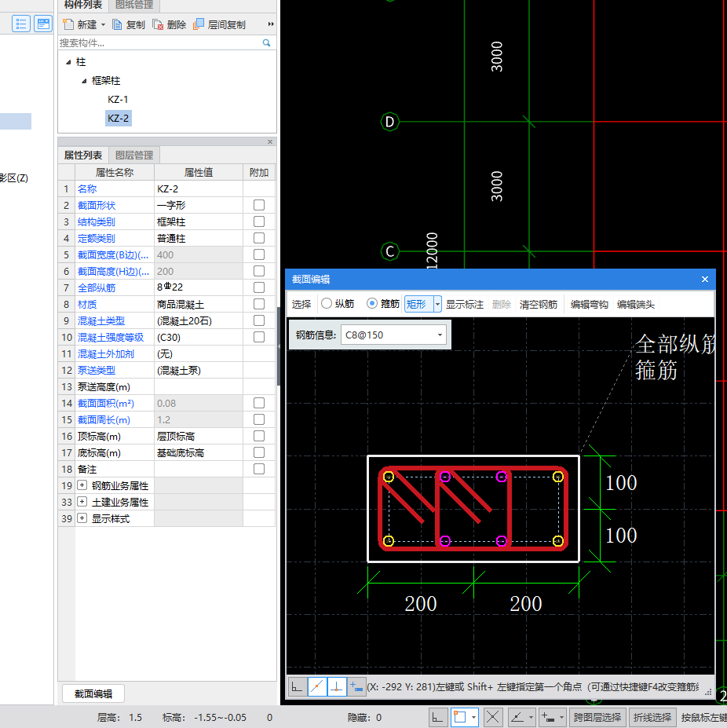Click 显示标注 in the section editor
Screen dimensions: 727x728
tap(464, 304)
